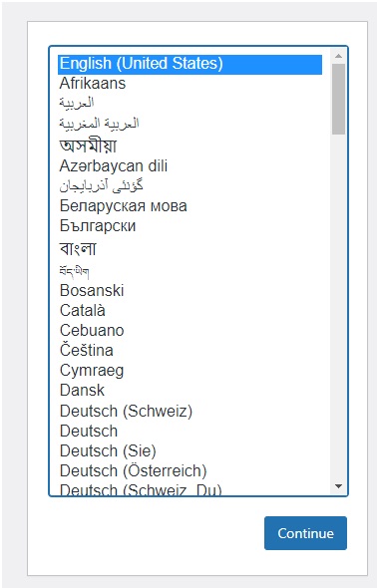The width and height of the screenshot is (377, 588).
Task: Click the scrollbar down arrow
Action: 338,486
